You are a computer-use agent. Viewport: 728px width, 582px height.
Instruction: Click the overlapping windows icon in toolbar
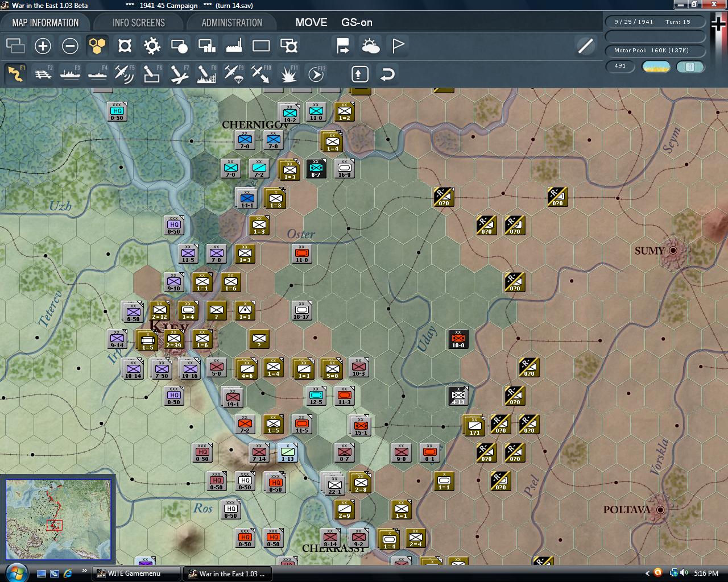15,45
